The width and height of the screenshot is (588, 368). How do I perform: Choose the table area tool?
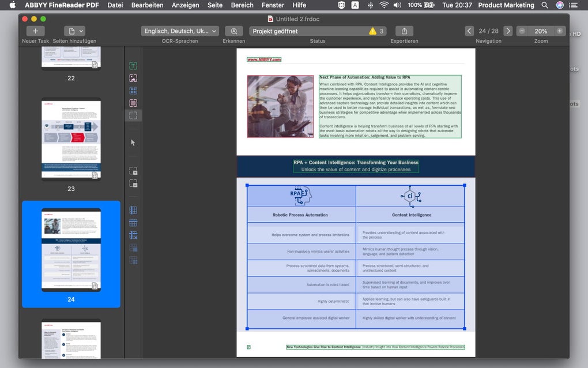[133, 91]
